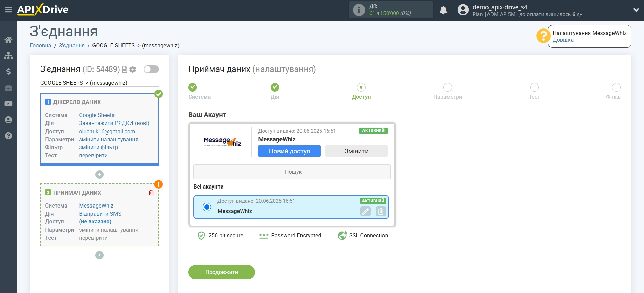This screenshot has height=293, width=644.
Task: Open MessageWhiz system link
Action: 96,206
